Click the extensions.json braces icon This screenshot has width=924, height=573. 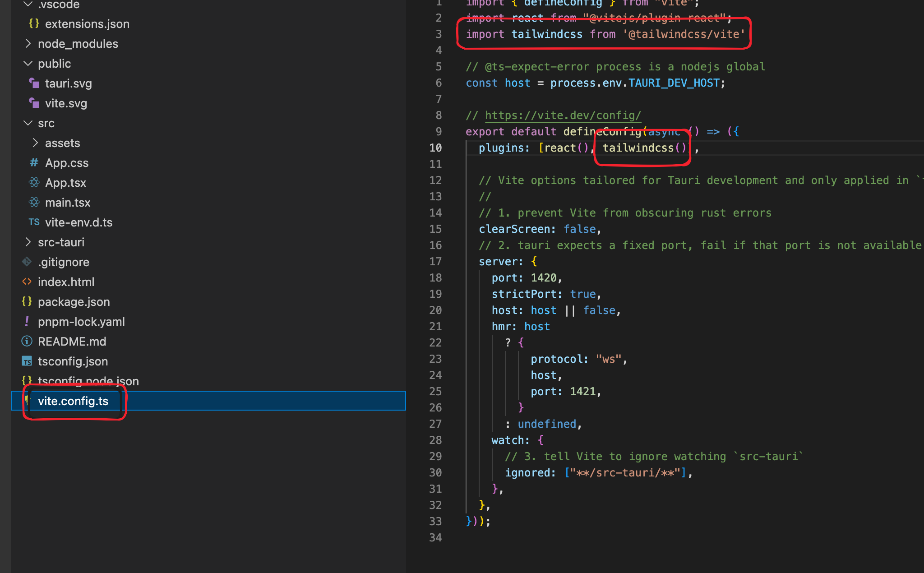pyautogui.click(x=34, y=23)
